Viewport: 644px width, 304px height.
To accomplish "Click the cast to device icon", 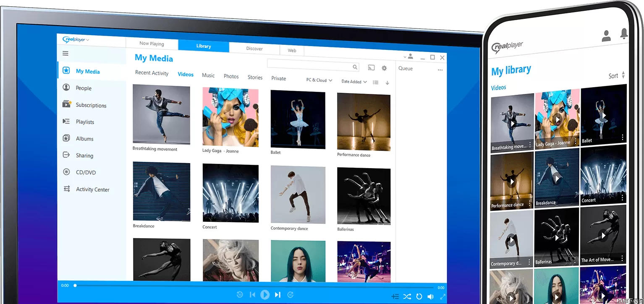I will [371, 68].
